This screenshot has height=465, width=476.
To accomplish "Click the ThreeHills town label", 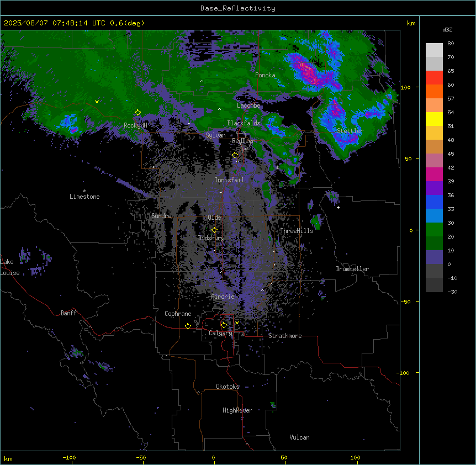I will (x=297, y=231).
